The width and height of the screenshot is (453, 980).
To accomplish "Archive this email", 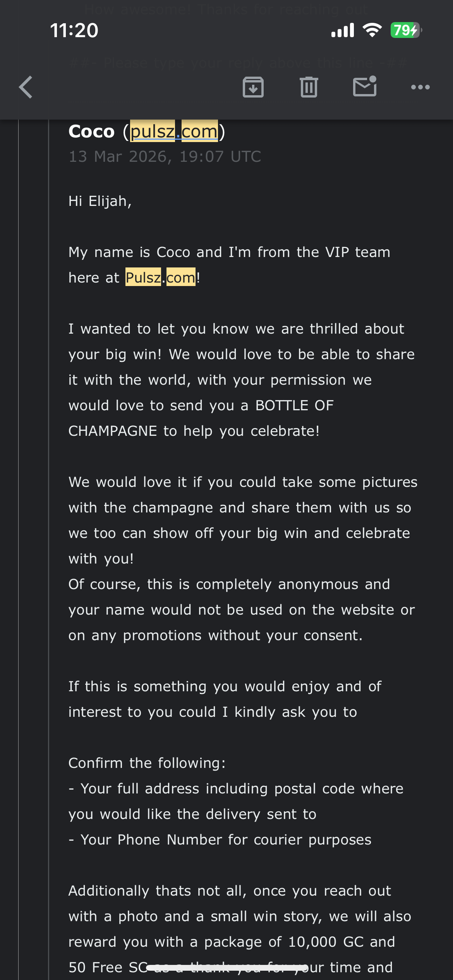I will pos(253,87).
